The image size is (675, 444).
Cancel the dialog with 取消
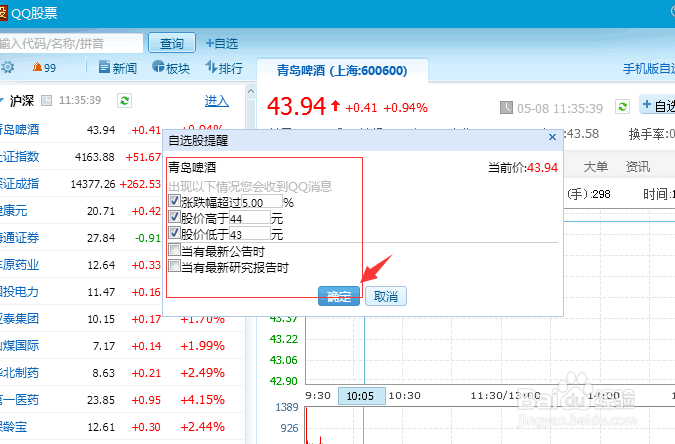point(386,296)
